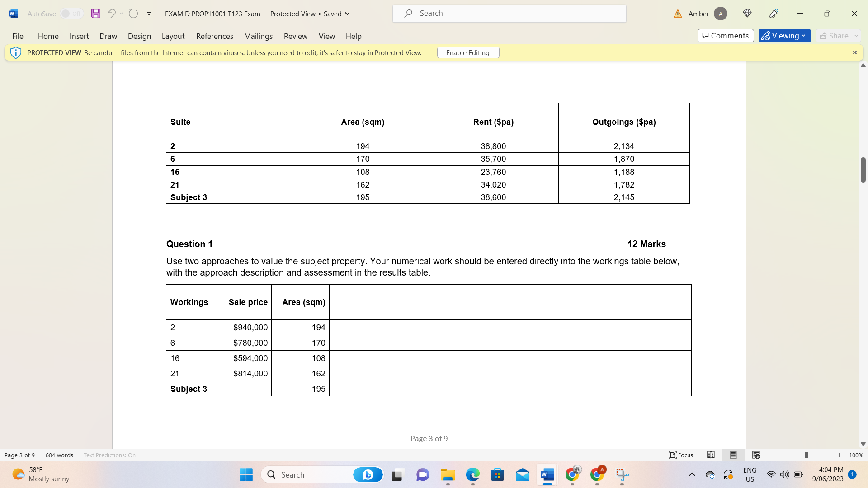Open Snipping Tool from taskbar
The height and width of the screenshot is (488, 868).
click(622, 475)
